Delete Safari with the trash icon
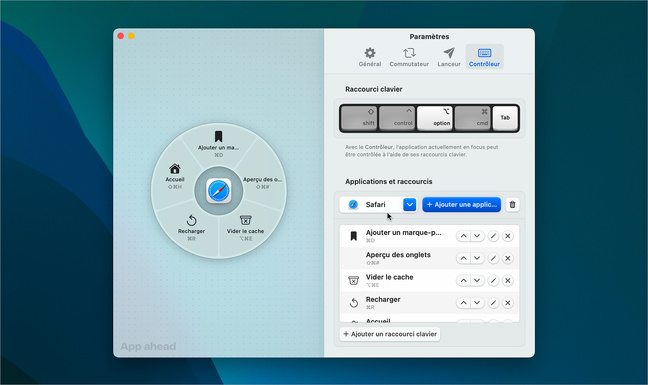 tap(512, 204)
